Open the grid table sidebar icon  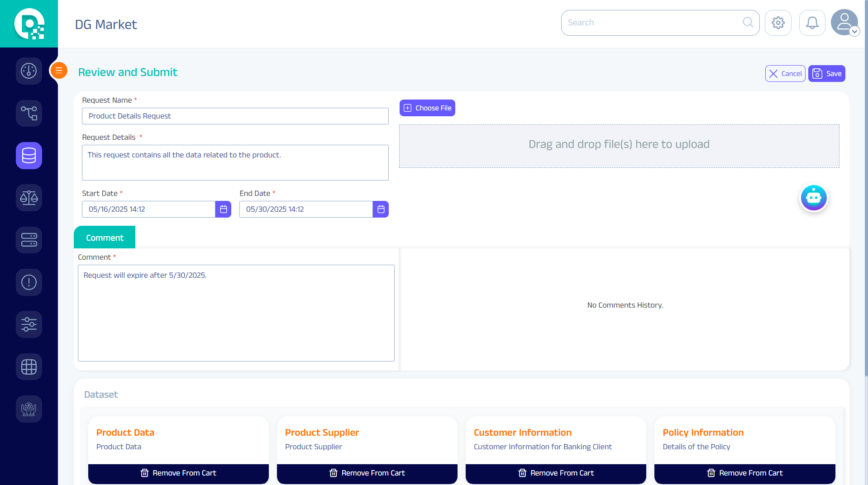pyautogui.click(x=29, y=366)
